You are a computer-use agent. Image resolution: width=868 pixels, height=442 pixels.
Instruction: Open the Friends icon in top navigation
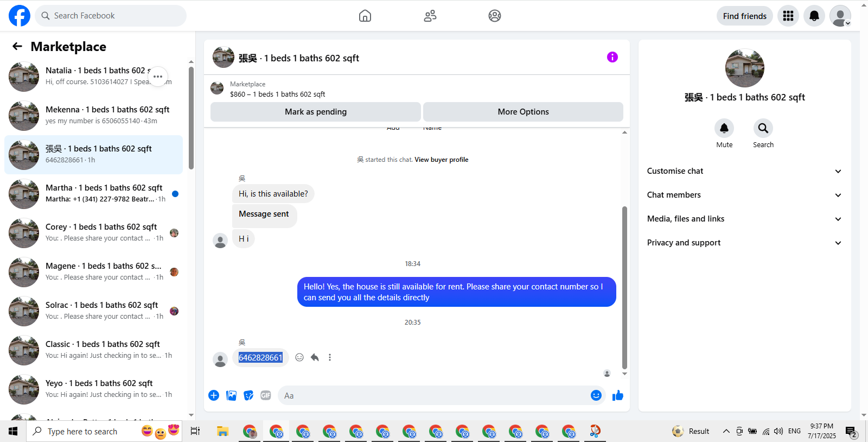pos(430,16)
